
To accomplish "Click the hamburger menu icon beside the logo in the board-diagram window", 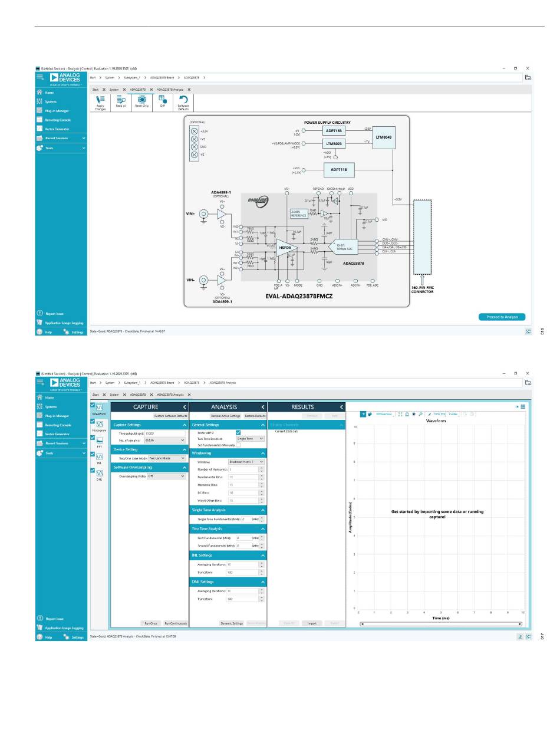I will click(x=39, y=77).
